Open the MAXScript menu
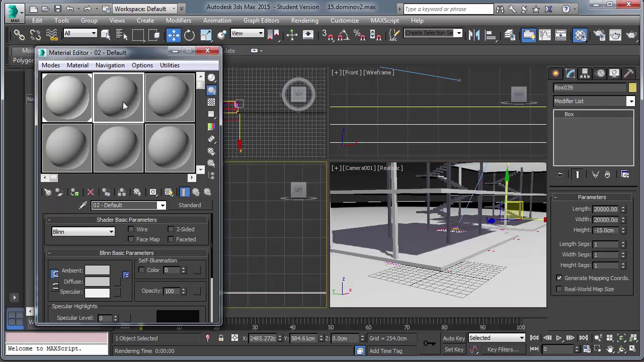Image resolution: width=644 pixels, height=362 pixels. tap(384, 21)
